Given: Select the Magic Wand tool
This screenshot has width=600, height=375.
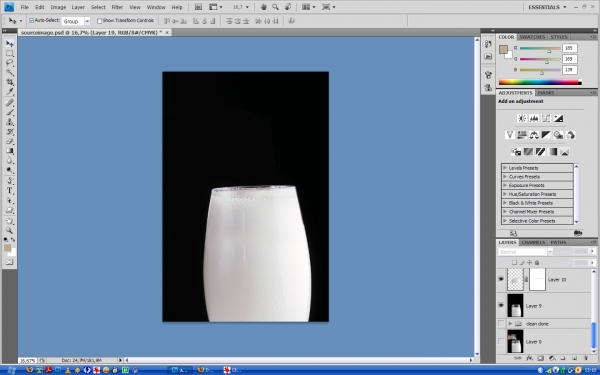Looking at the screenshot, I should click(10, 73).
